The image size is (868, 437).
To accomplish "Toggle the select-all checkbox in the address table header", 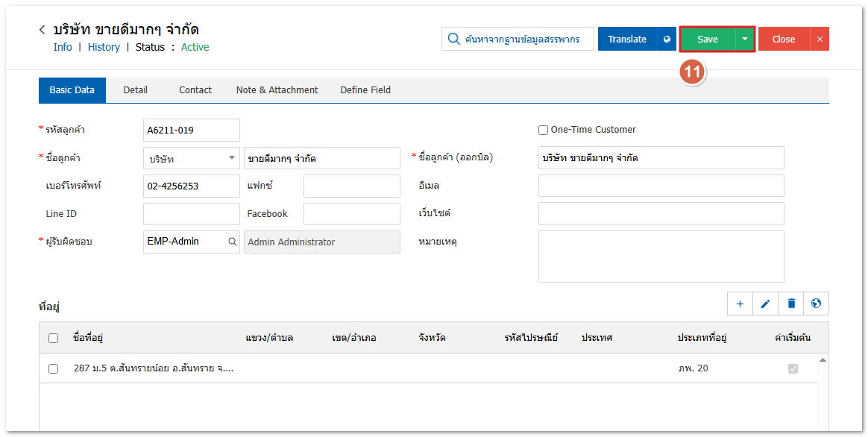I will click(53, 338).
